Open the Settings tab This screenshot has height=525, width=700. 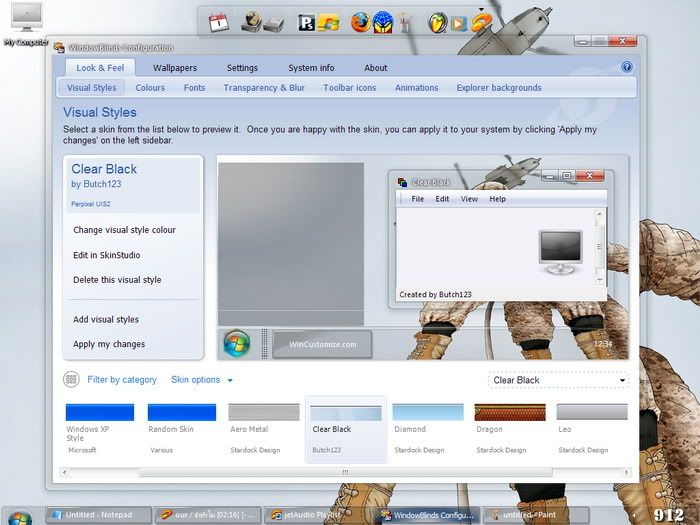(242, 68)
